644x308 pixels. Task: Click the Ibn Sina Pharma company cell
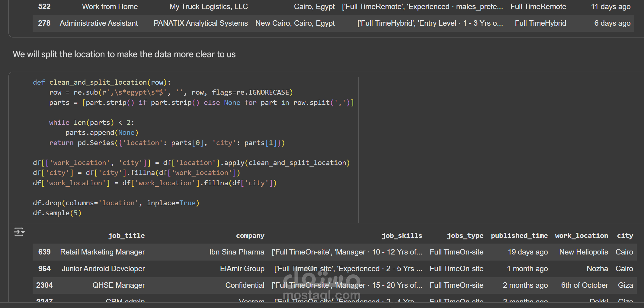(x=237, y=252)
